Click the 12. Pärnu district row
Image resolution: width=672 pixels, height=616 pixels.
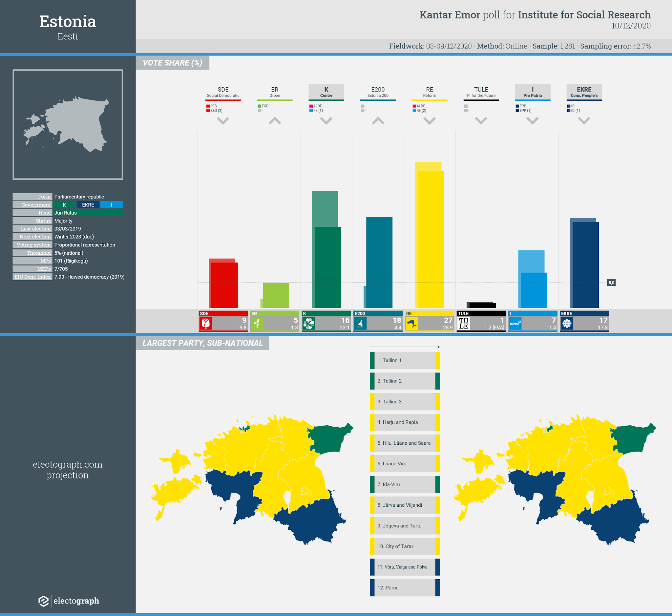point(405,588)
